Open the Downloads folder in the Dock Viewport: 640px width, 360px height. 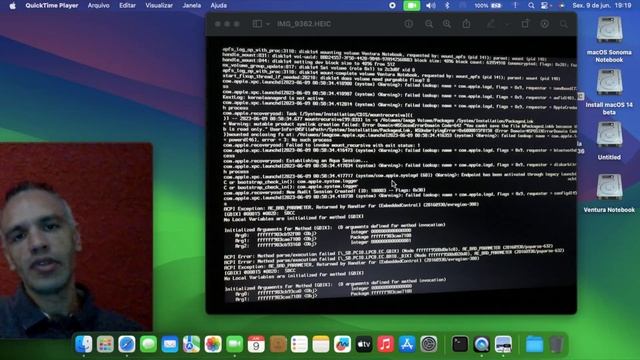tap(534, 344)
